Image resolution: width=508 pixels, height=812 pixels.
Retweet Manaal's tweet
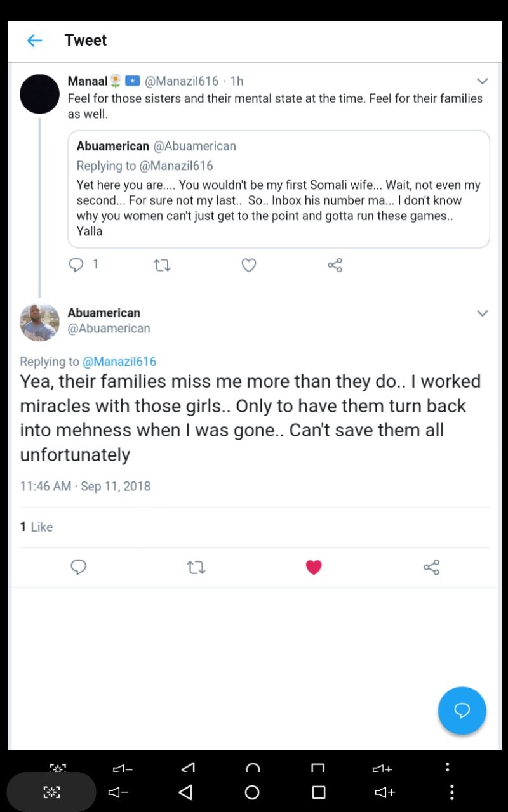click(162, 265)
